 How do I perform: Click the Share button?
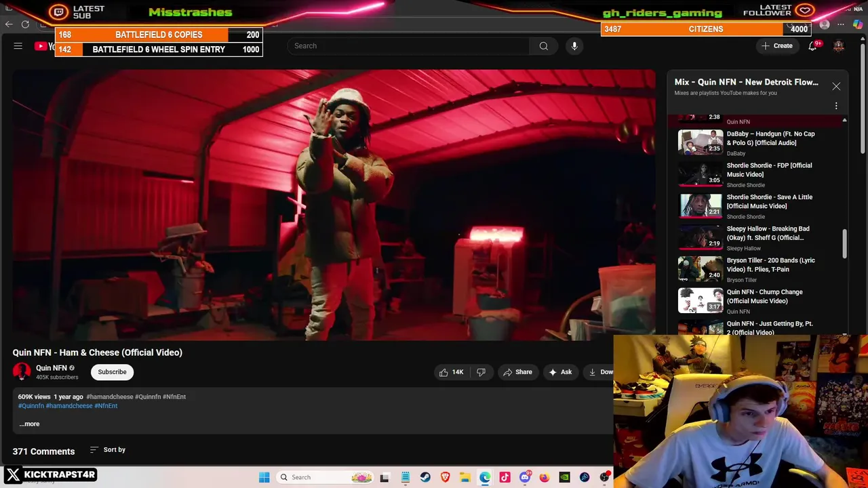pyautogui.click(x=517, y=372)
